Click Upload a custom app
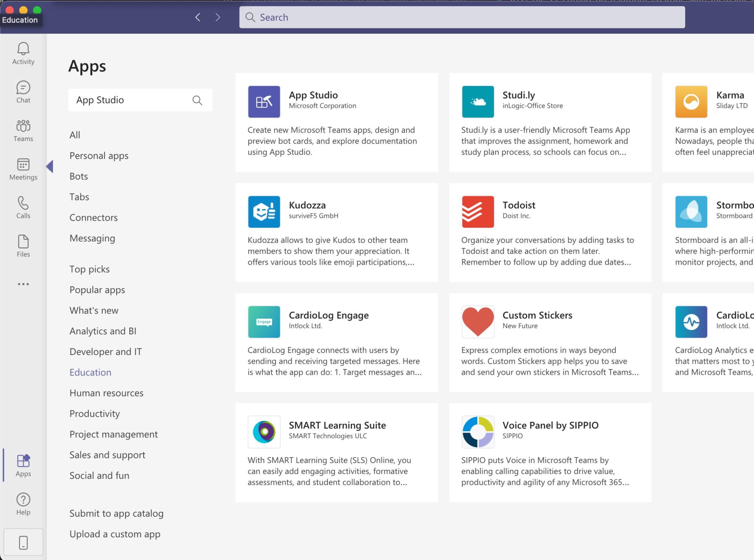The height and width of the screenshot is (560, 754). point(115,534)
